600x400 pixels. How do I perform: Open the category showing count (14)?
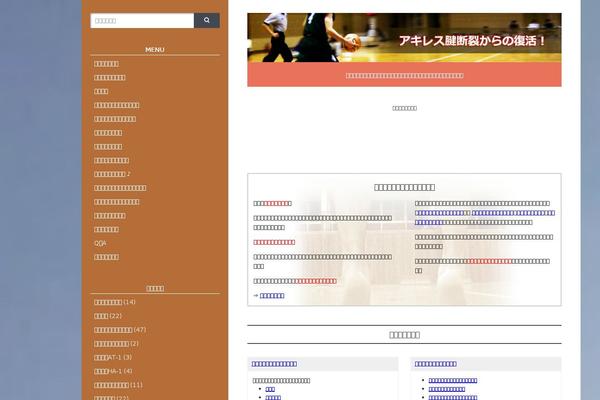[115, 302]
